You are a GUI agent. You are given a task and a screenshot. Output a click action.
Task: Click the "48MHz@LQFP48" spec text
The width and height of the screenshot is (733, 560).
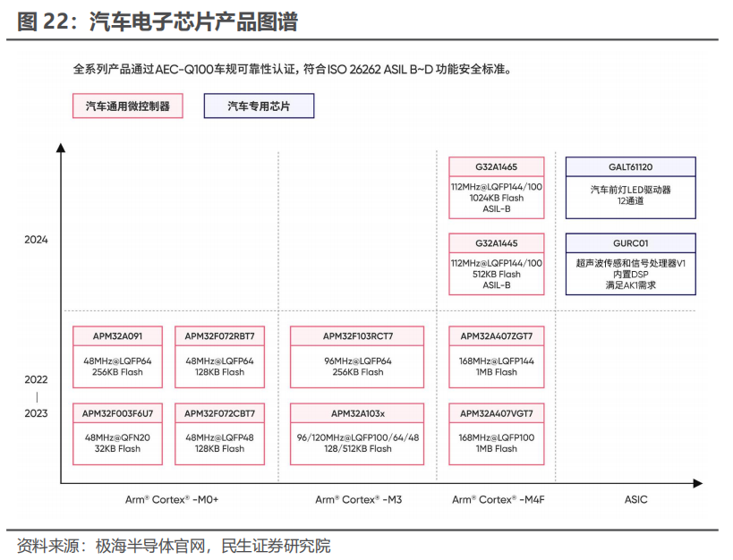coord(219,437)
